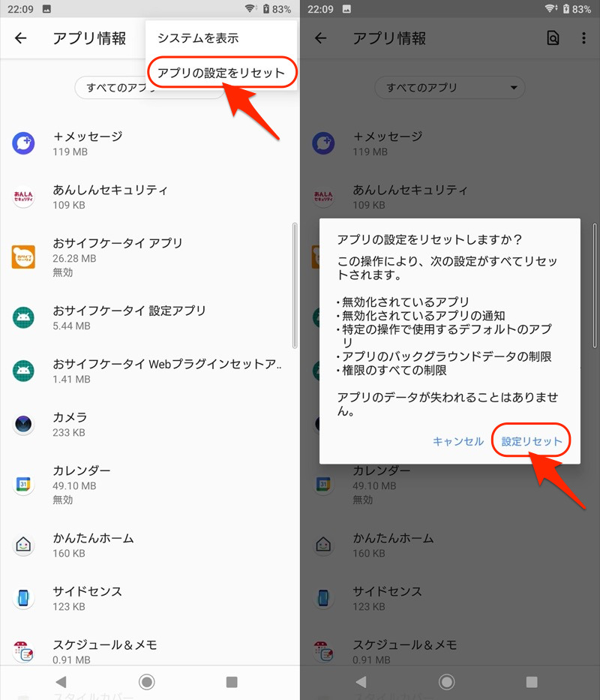
Task: Tap the おサイフケータイ Webプラグイン app icon
Action: point(23,371)
